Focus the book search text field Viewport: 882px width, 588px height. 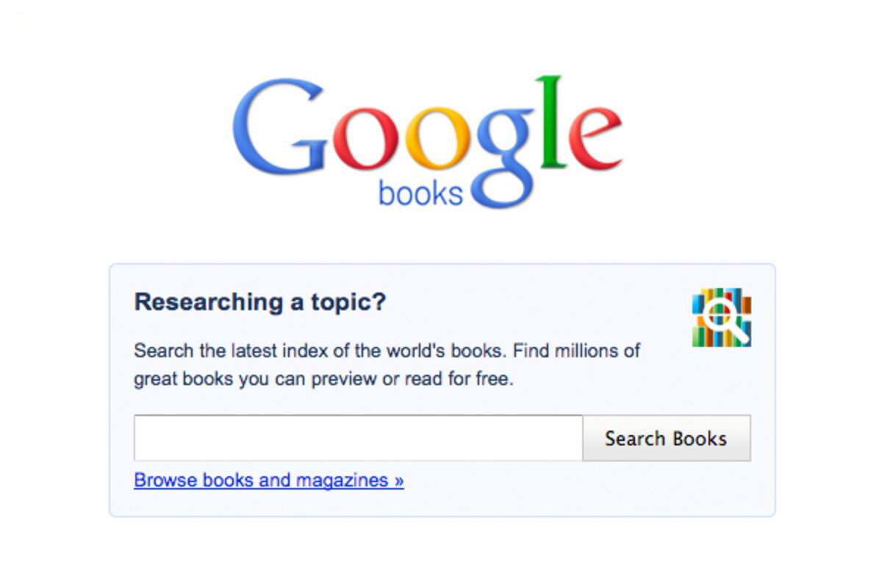tap(358, 438)
